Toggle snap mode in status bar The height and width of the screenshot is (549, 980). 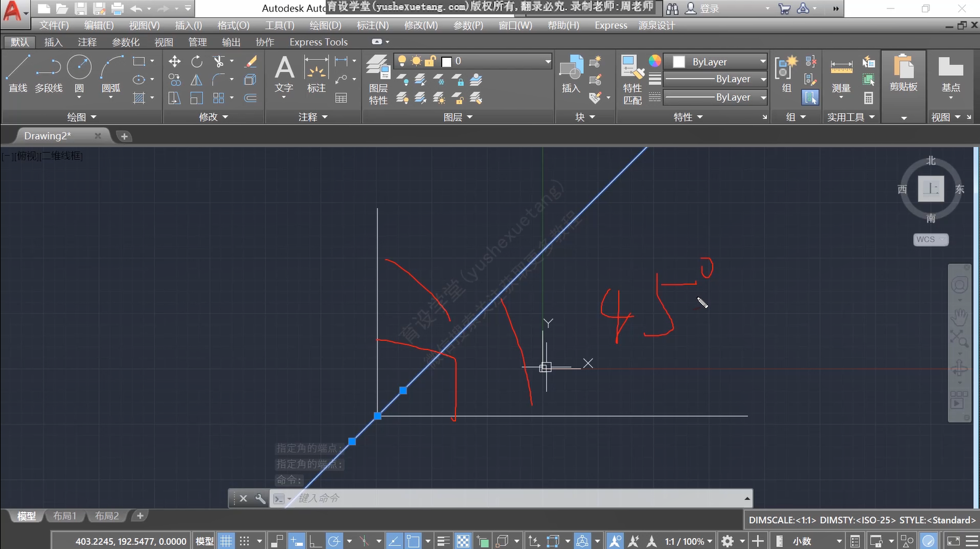coord(245,541)
